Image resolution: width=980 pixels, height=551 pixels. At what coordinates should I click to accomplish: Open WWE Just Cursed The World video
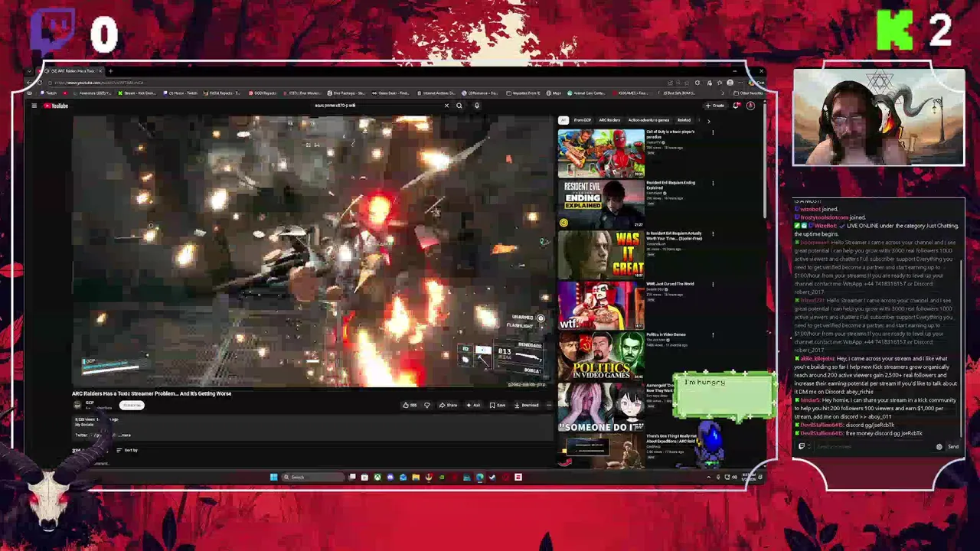[601, 305]
